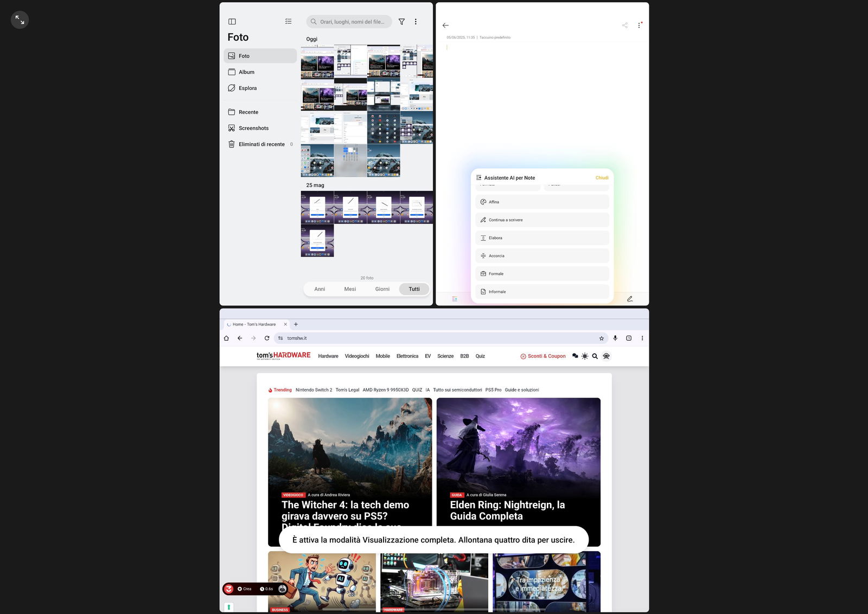Screen dimensions: 868x614
Task: Click the Notes handwriting pen icon
Action: click(x=630, y=299)
